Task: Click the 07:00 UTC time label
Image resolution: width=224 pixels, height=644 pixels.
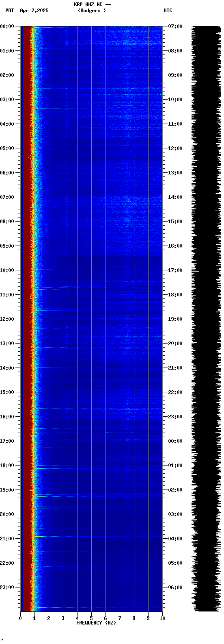Action: [x=175, y=26]
